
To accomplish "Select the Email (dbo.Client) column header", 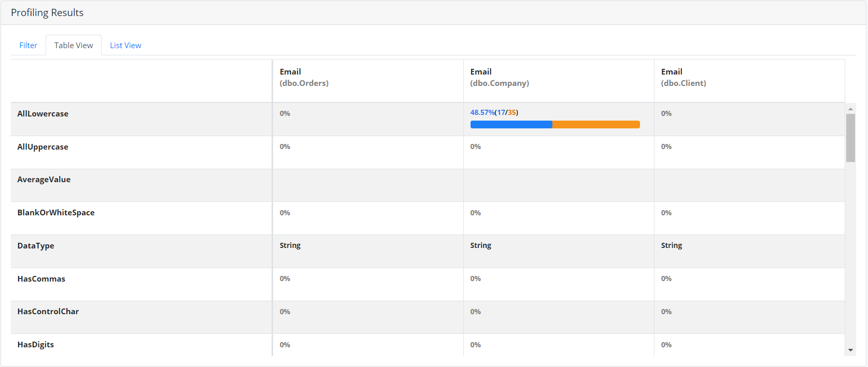I will 684,77.
